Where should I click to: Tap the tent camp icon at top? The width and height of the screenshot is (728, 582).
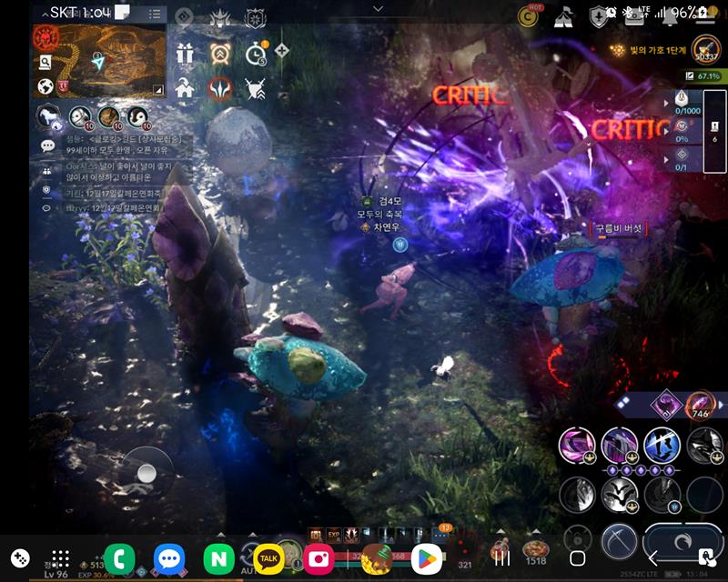pyautogui.click(x=563, y=17)
